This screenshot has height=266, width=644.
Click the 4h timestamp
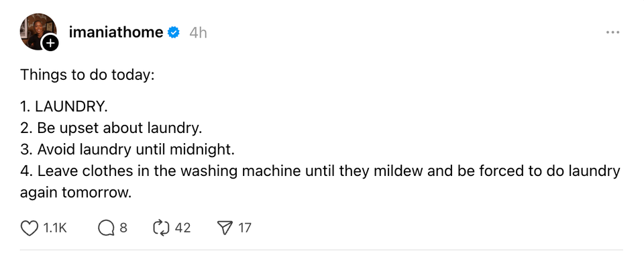[x=198, y=33]
